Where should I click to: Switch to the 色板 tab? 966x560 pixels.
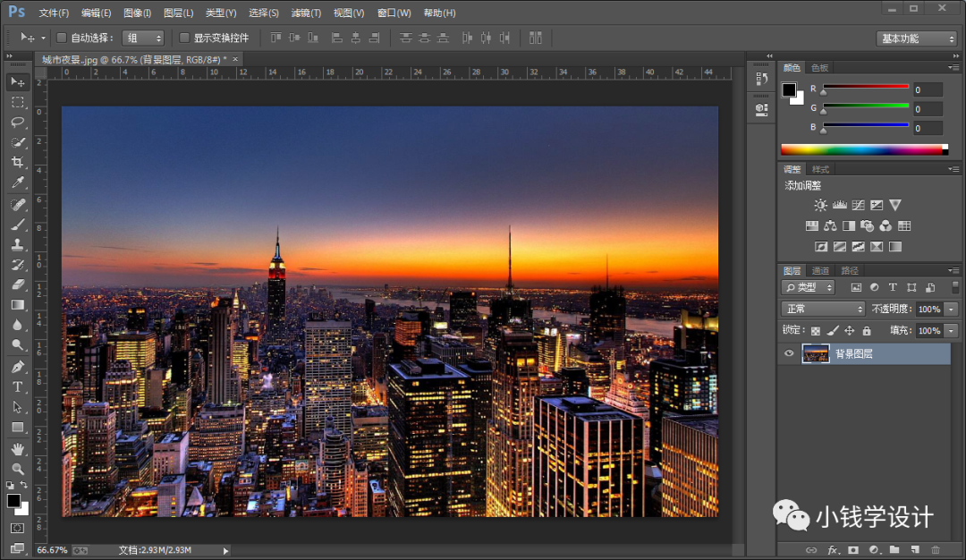[x=820, y=68]
